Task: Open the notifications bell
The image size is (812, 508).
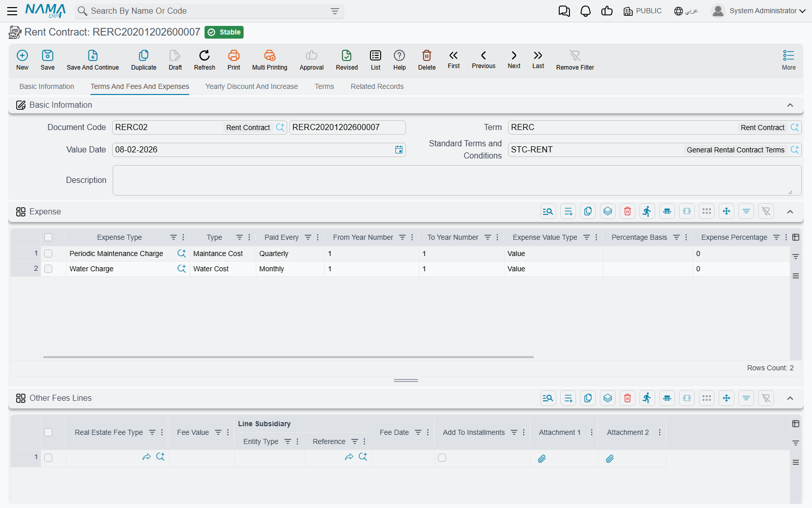Action: tap(586, 11)
